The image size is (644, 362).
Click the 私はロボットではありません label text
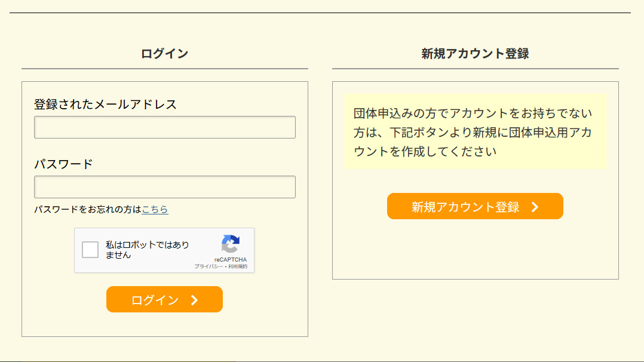click(147, 250)
